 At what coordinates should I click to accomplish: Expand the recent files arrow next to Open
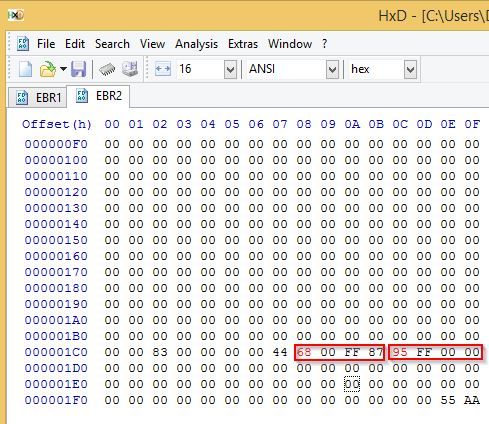pyautogui.click(x=63, y=69)
